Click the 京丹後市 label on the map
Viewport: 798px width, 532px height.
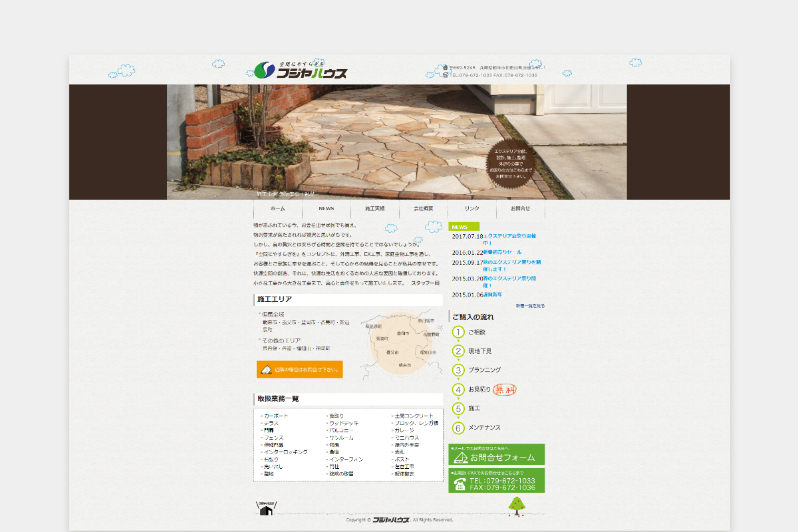tap(426, 321)
